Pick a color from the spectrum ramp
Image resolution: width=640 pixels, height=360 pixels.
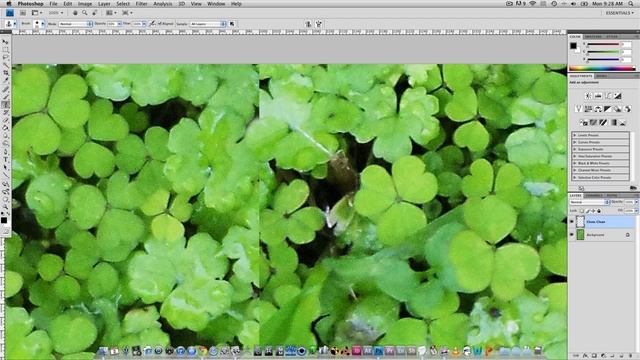pos(602,68)
